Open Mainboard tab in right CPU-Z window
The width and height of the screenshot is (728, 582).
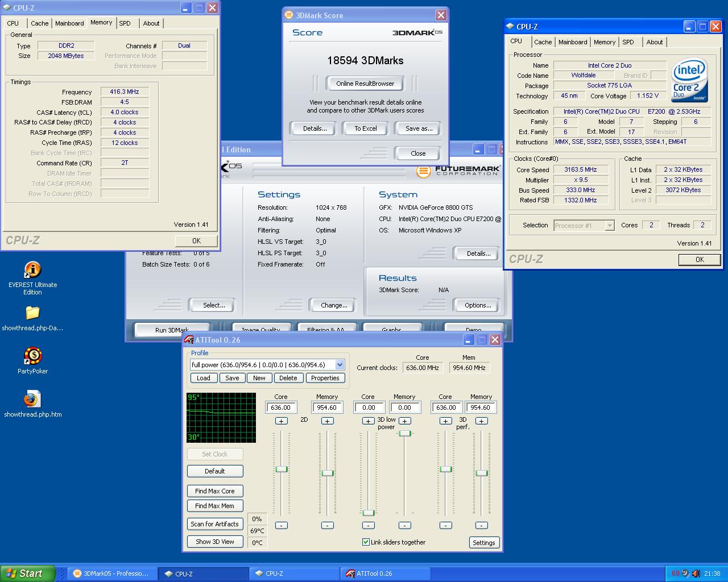572,42
